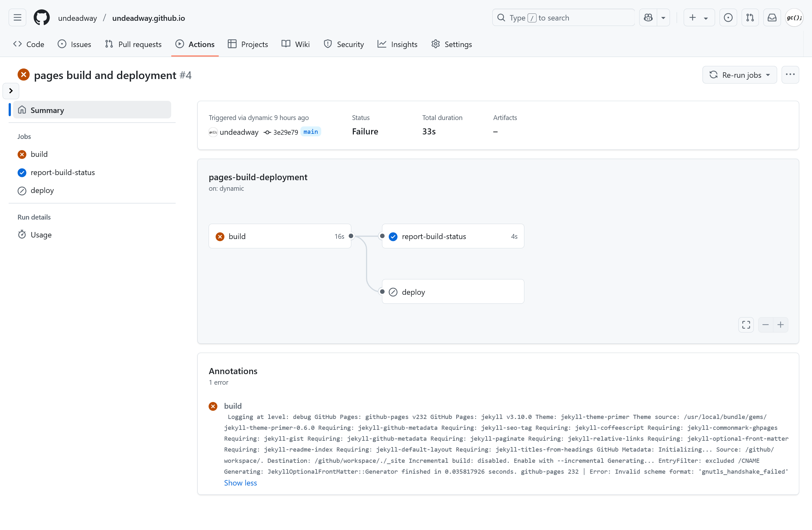Toggle fullscreen for the workflow graph
The height and width of the screenshot is (530, 812).
746,325
